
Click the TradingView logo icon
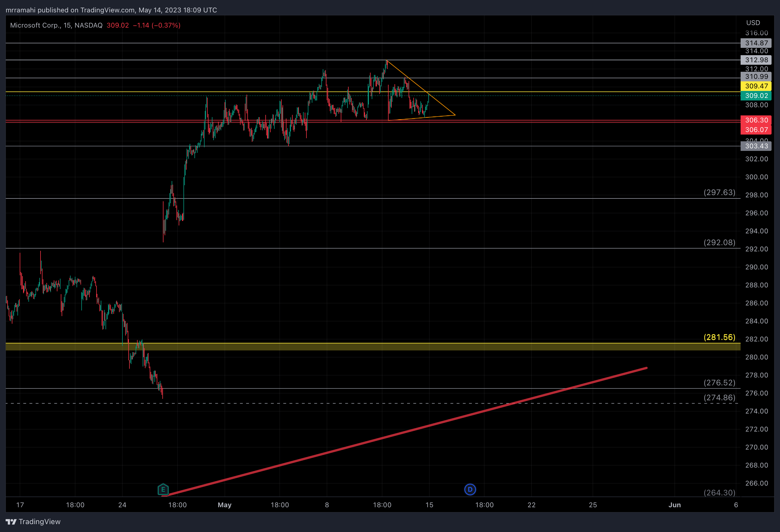coord(11,522)
